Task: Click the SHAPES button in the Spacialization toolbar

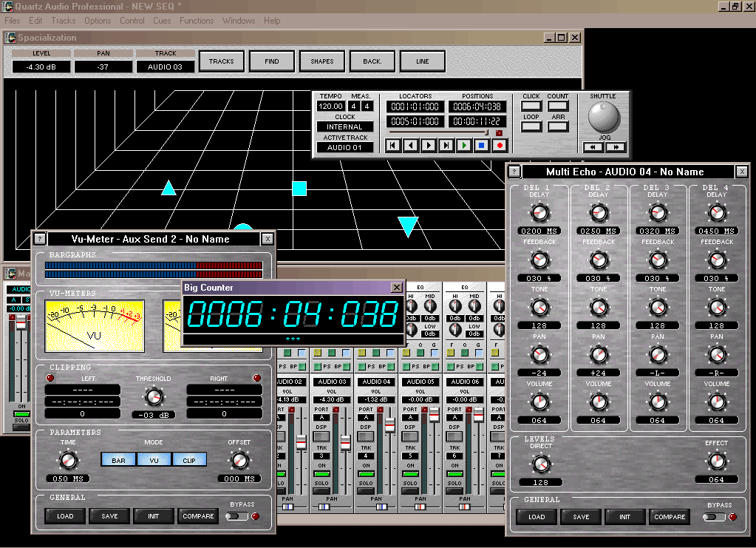Action: [x=321, y=61]
